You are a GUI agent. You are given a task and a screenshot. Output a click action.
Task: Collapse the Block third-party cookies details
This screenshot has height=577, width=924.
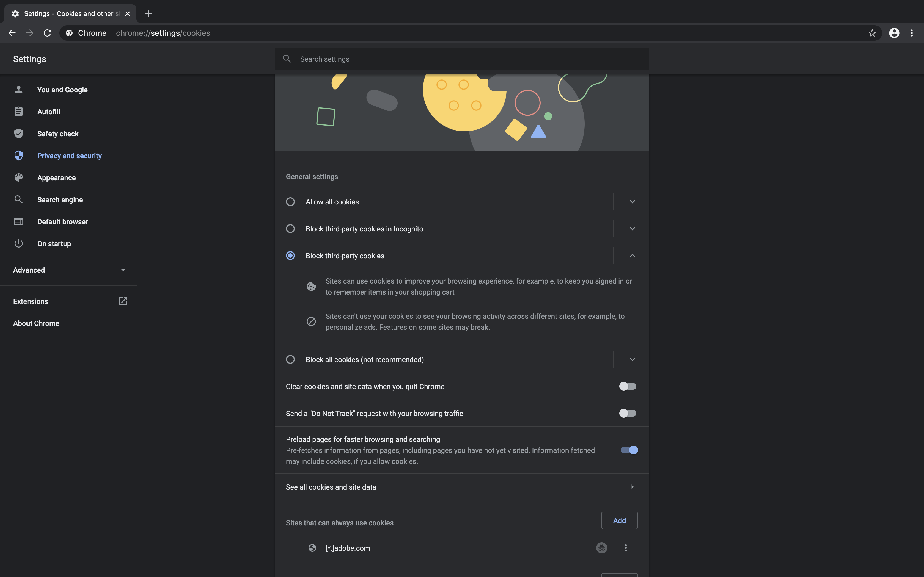632,255
